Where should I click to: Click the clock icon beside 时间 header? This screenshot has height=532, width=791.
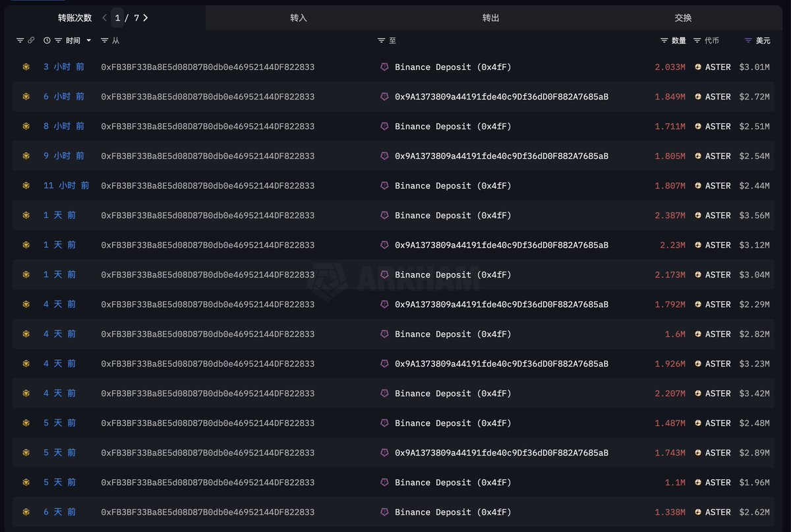(x=47, y=41)
